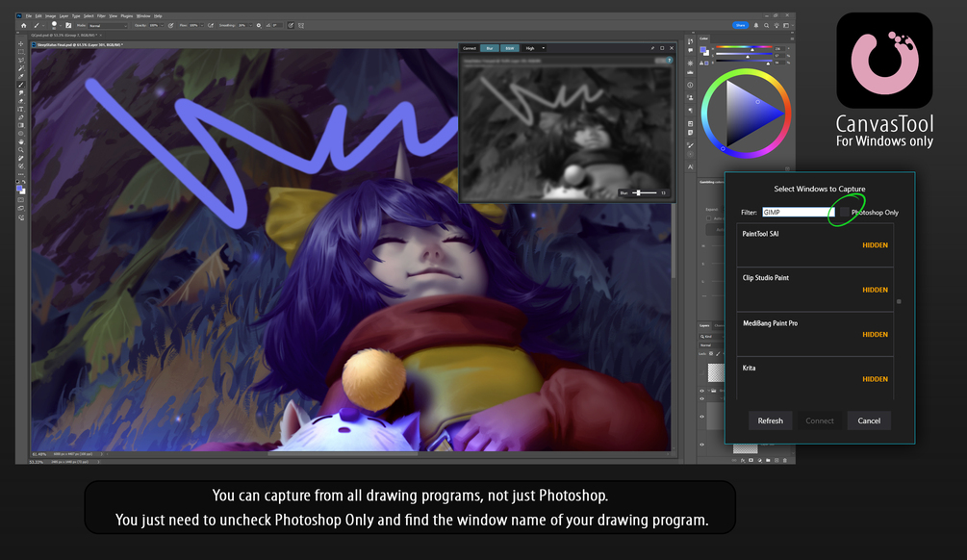This screenshot has height=560, width=967.
Task: Open the File menu
Action: point(28,16)
